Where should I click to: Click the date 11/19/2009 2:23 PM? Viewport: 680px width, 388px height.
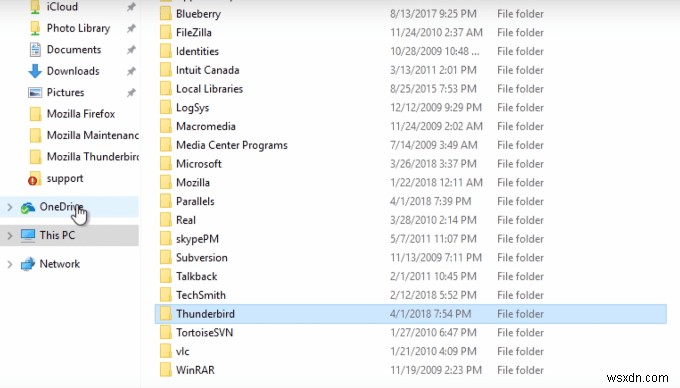click(x=435, y=370)
